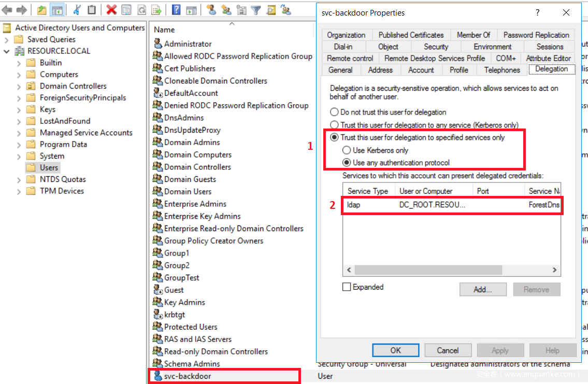Open the General tab
This screenshot has width=588, height=384.
click(x=340, y=70)
